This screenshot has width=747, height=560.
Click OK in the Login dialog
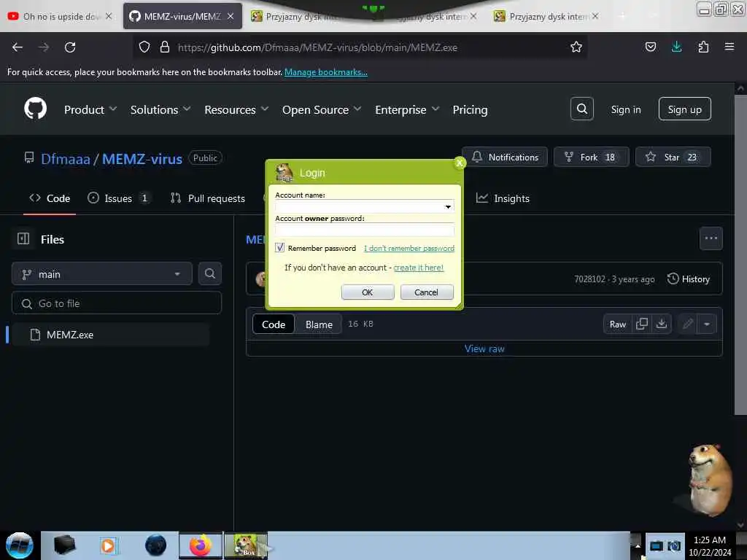pyautogui.click(x=368, y=292)
